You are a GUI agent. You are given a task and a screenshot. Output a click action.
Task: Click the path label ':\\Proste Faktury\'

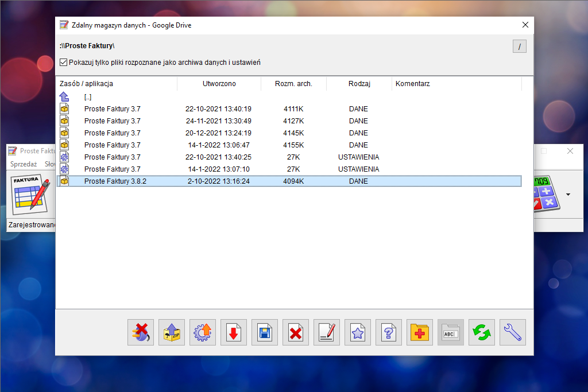click(87, 46)
